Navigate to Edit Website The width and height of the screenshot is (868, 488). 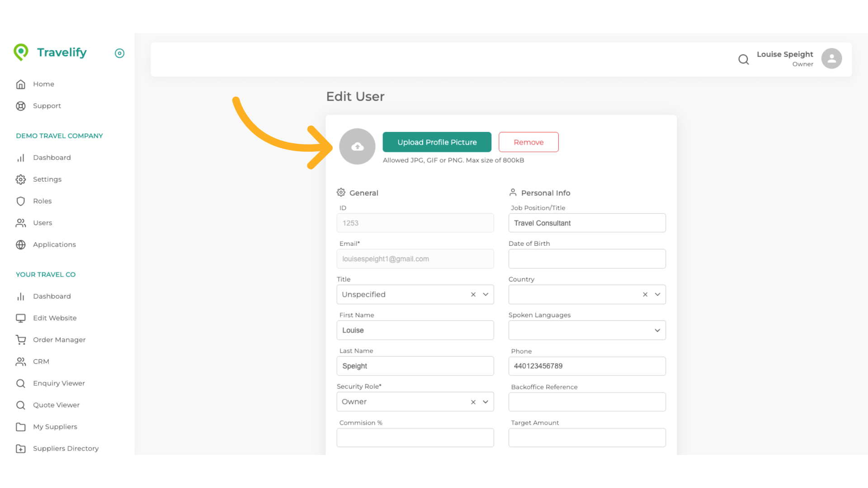tap(54, 318)
